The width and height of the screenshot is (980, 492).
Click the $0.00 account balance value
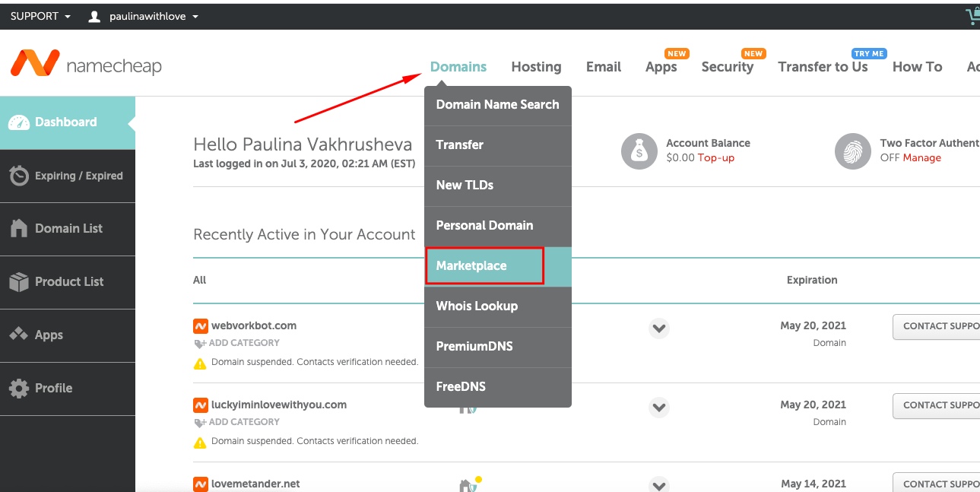coord(680,158)
